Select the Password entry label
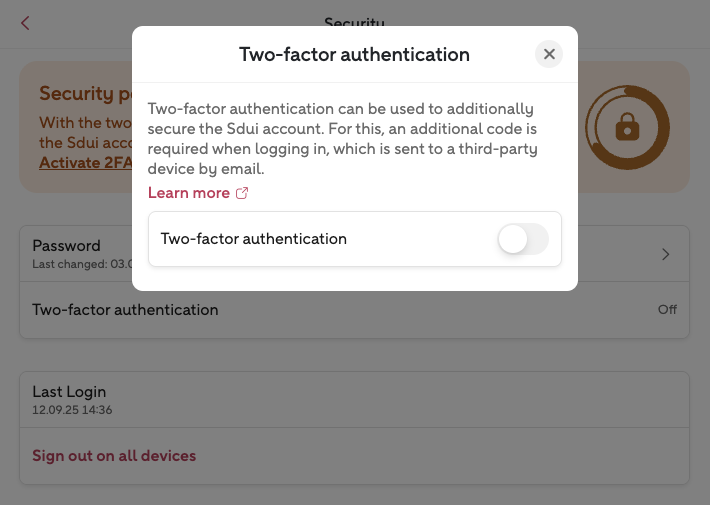The width and height of the screenshot is (710, 505). [x=66, y=246]
